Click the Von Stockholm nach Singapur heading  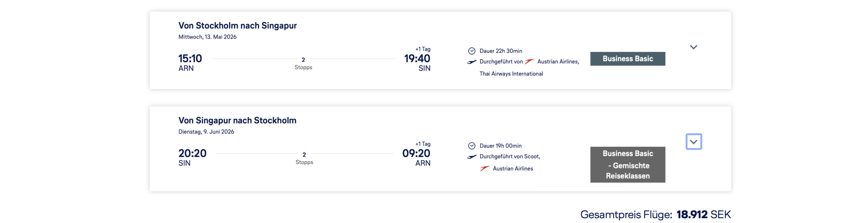click(x=237, y=26)
